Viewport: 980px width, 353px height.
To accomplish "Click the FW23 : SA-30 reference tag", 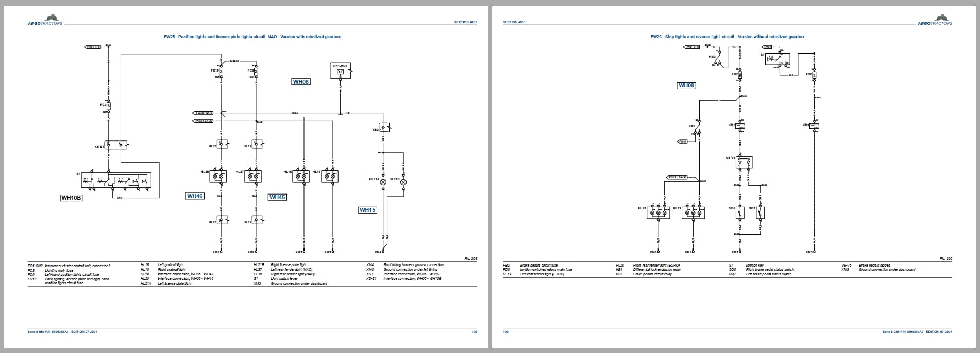I will click(x=203, y=121).
